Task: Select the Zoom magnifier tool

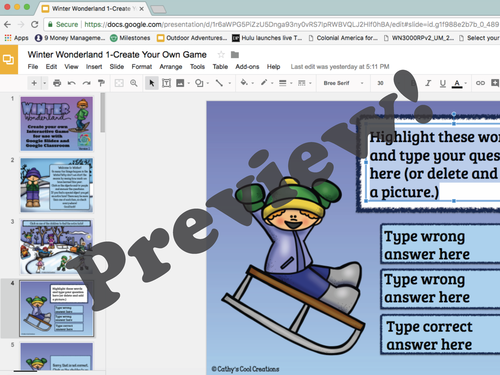Action: 134,83
